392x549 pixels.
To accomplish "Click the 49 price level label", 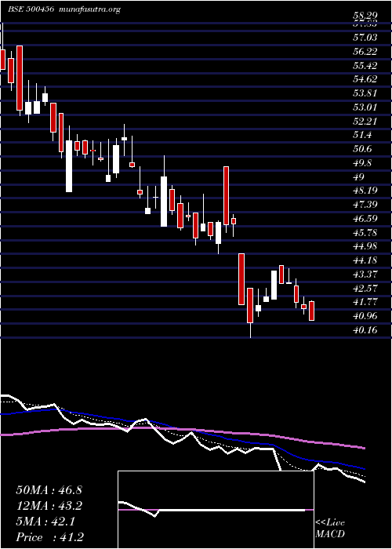I will [359, 176].
